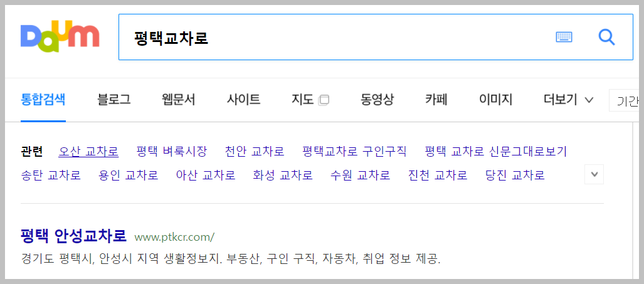Open related search 천안 교차로

tap(255, 152)
